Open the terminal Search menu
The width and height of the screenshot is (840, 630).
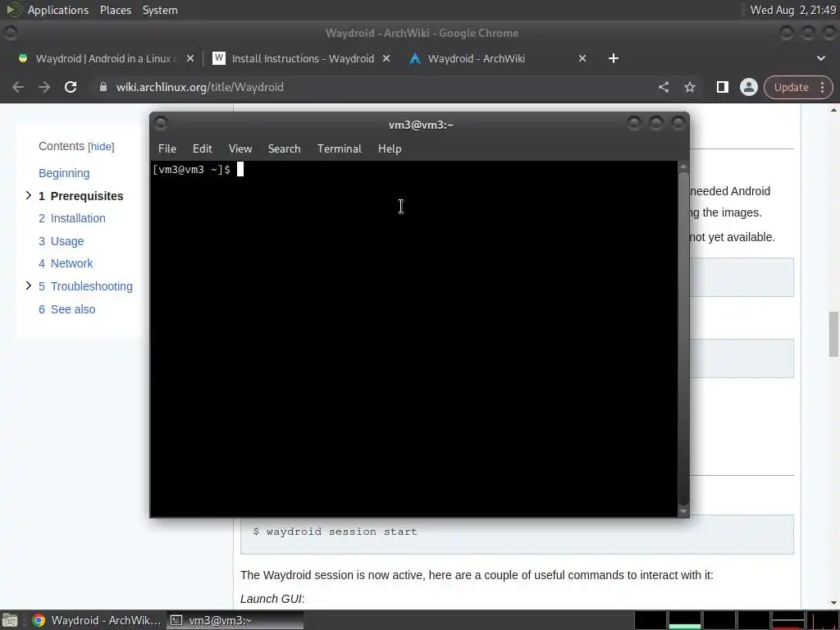(284, 148)
